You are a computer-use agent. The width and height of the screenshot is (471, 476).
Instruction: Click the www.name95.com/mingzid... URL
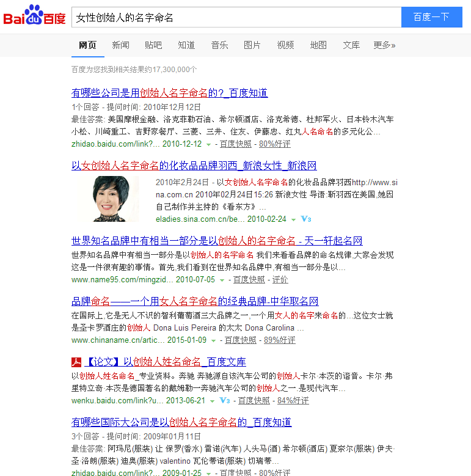tap(143, 280)
